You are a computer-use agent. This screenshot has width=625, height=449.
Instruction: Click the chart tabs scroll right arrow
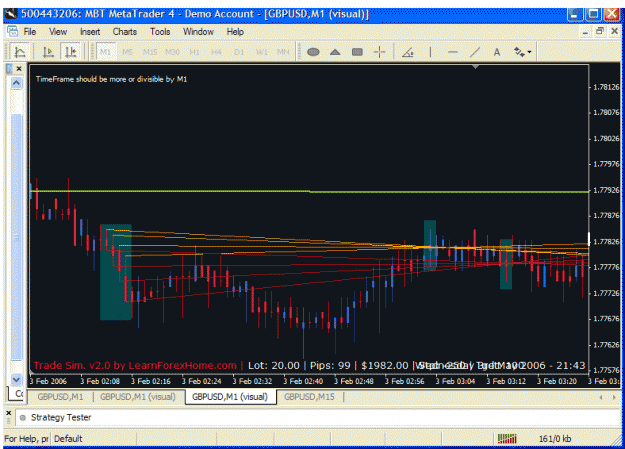(614, 397)
